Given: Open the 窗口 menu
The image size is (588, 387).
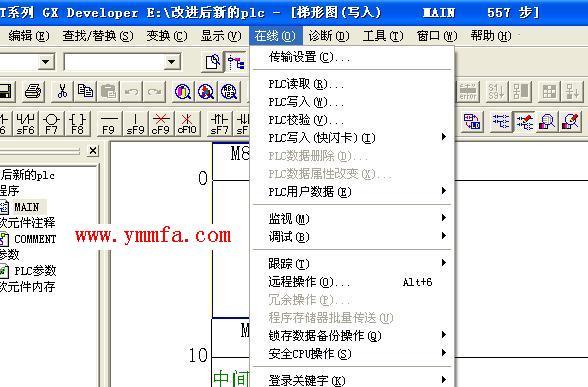Looking at the screenshot, I should [437, 36].
